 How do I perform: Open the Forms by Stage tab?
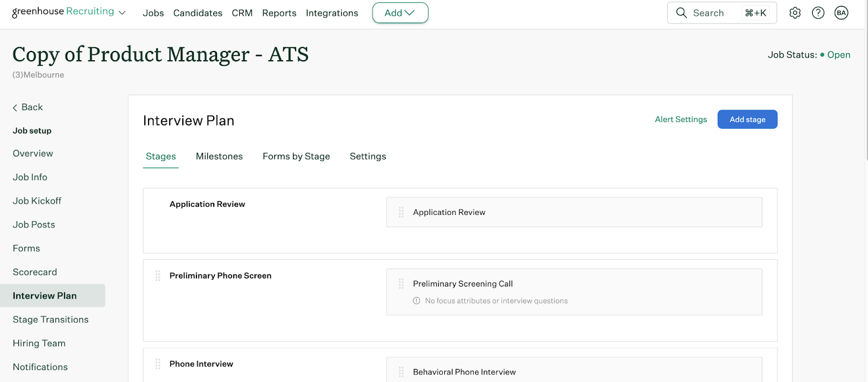tap(296, 156)
